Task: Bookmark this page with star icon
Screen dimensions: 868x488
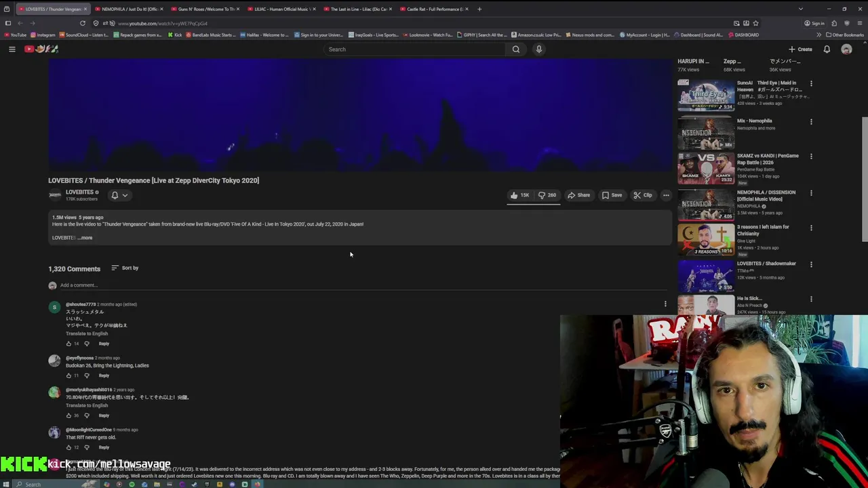Action: coord(755,23)
